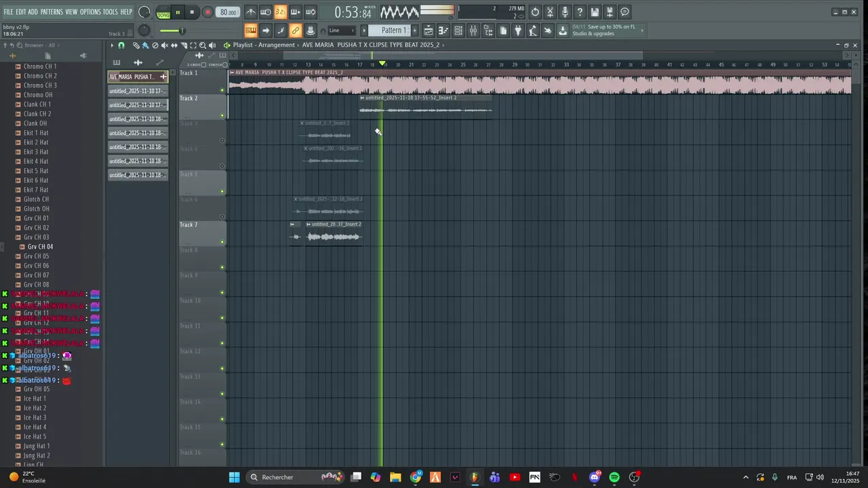Open the Tempo tapper icon

coord(534,30)
